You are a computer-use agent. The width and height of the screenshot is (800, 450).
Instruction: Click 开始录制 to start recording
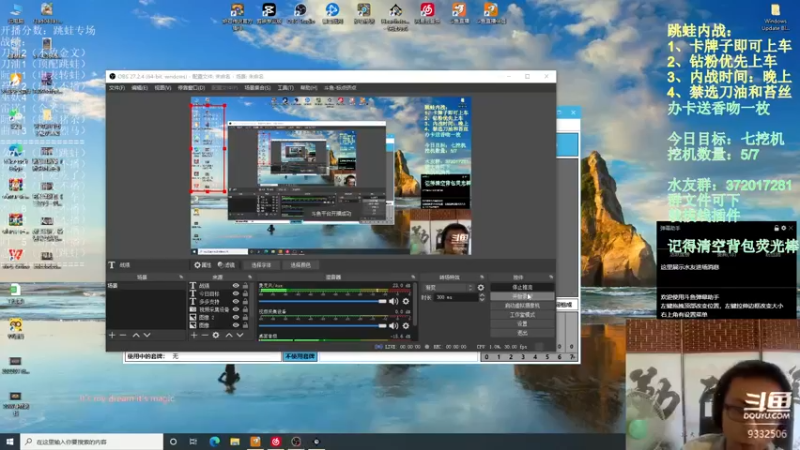coord(522,296)
